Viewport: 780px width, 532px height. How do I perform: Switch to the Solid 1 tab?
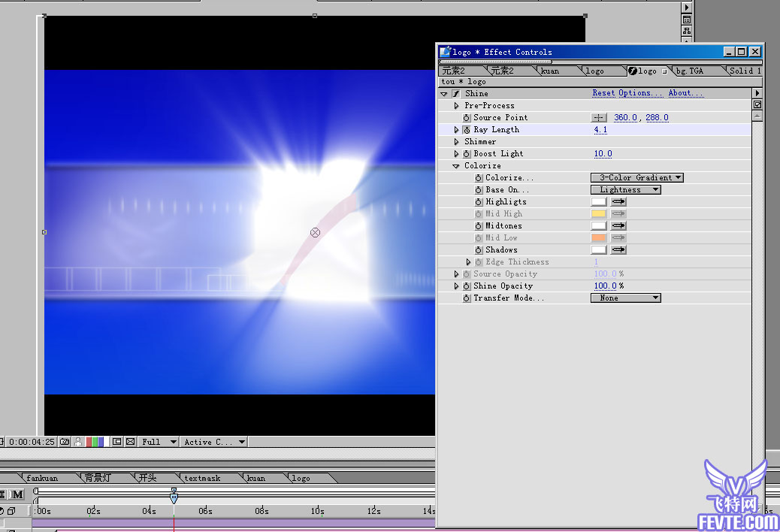(x=745, y=71)
